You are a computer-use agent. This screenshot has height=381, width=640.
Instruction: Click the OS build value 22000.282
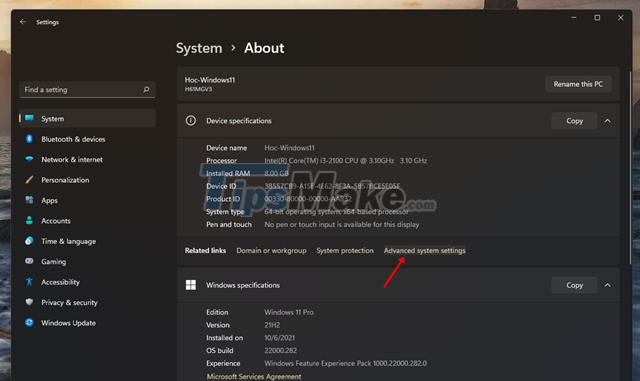(x=280, y=350)
